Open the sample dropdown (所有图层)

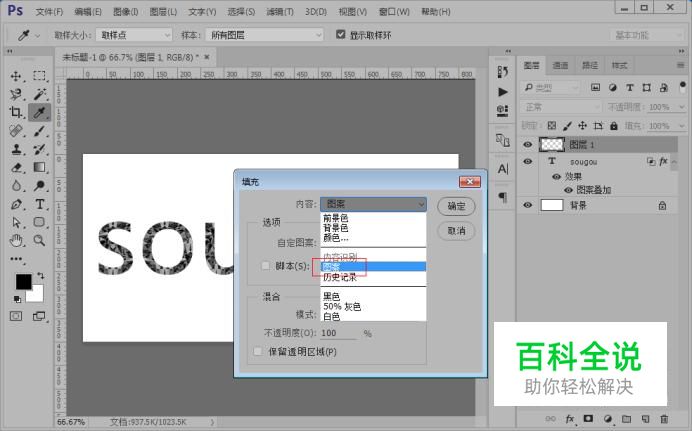(x=264, y=35)
